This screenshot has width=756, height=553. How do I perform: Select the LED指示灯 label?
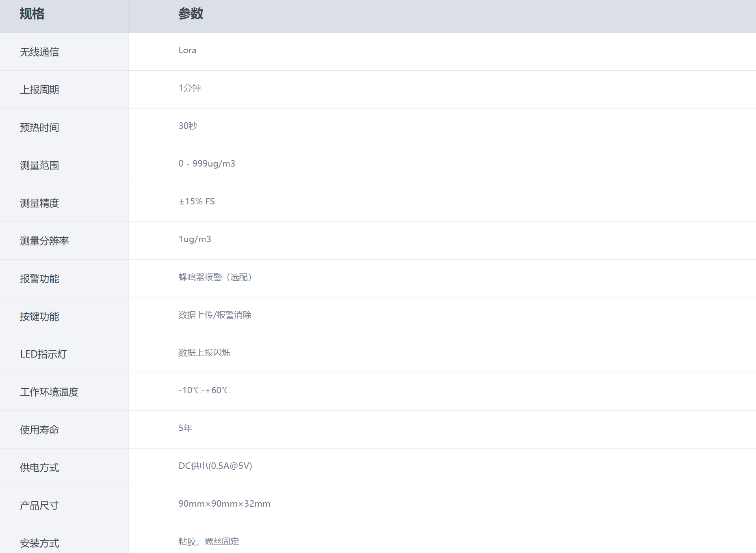(43, 354)
